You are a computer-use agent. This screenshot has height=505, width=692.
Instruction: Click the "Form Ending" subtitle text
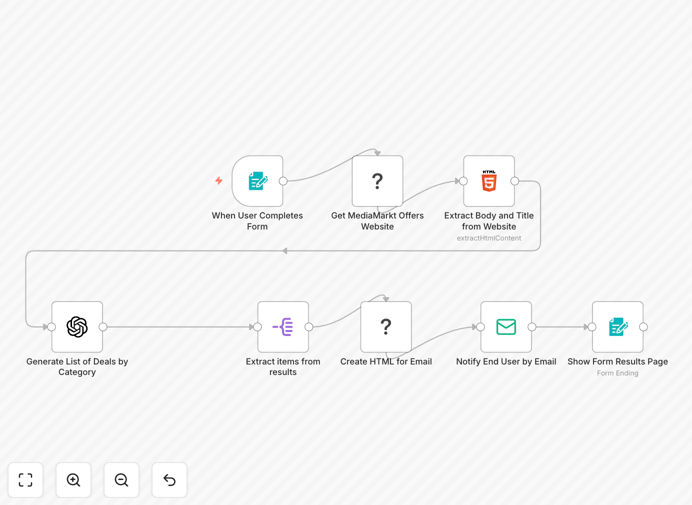pyautogui.click(x=618, y=373)
